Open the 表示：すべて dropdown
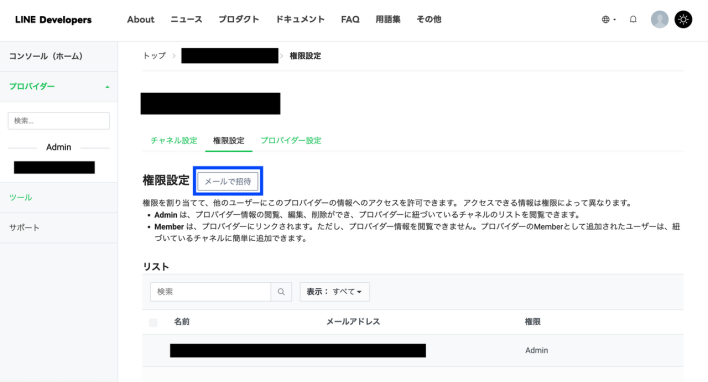The height and width of the screenshot is (382, 708). (335, 292)
